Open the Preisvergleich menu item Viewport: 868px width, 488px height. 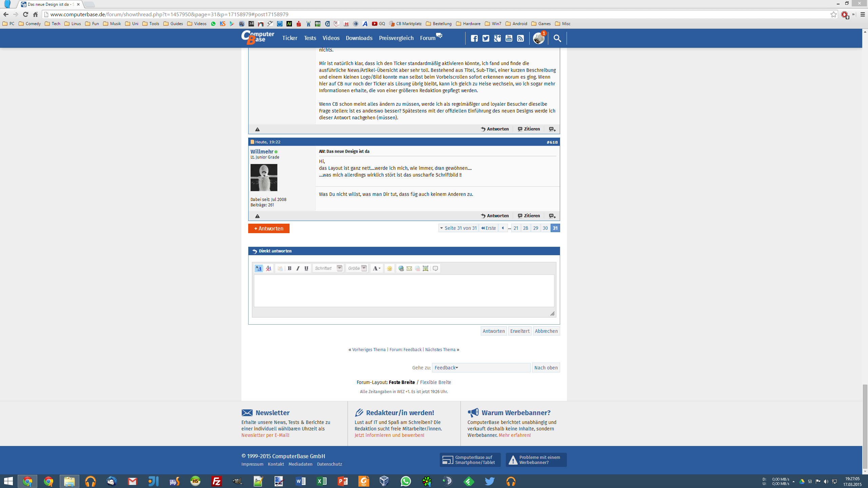[x=396, y=38]
